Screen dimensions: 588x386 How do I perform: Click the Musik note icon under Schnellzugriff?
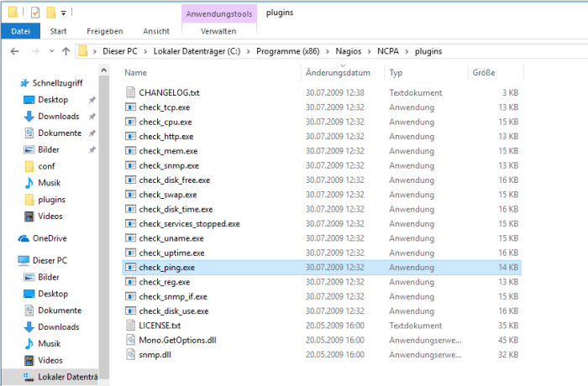pyautogui.click(x=29, y=183)
